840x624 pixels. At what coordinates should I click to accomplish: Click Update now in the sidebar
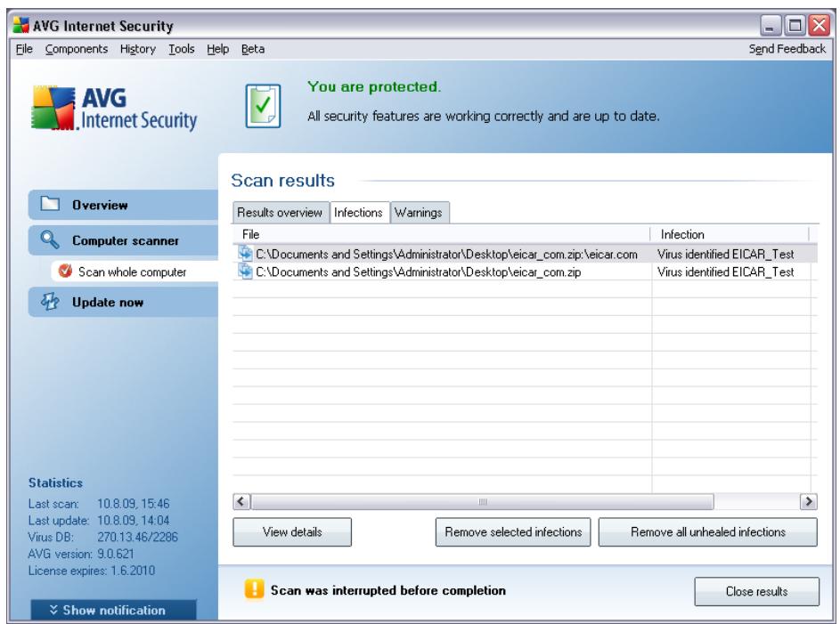pyautogui.click(x=123, y=302)
